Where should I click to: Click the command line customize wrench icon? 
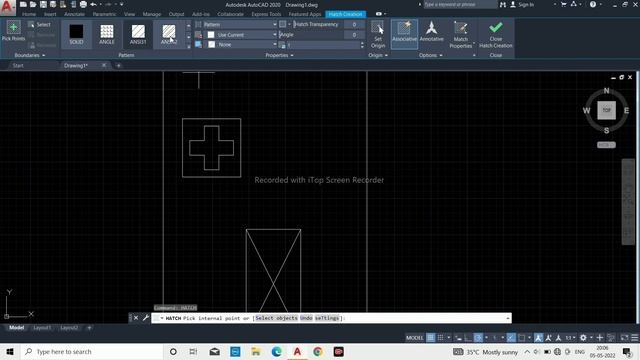pos(146,318)
